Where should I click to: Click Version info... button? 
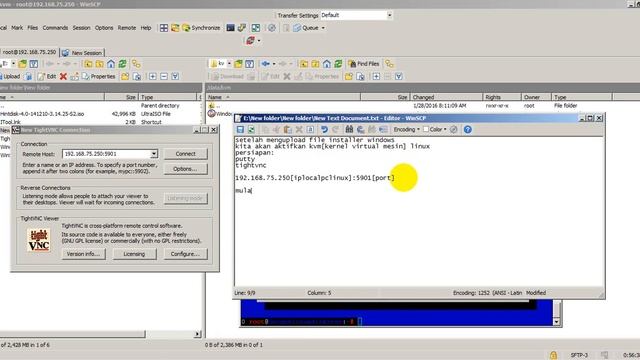tap(83, 254)
